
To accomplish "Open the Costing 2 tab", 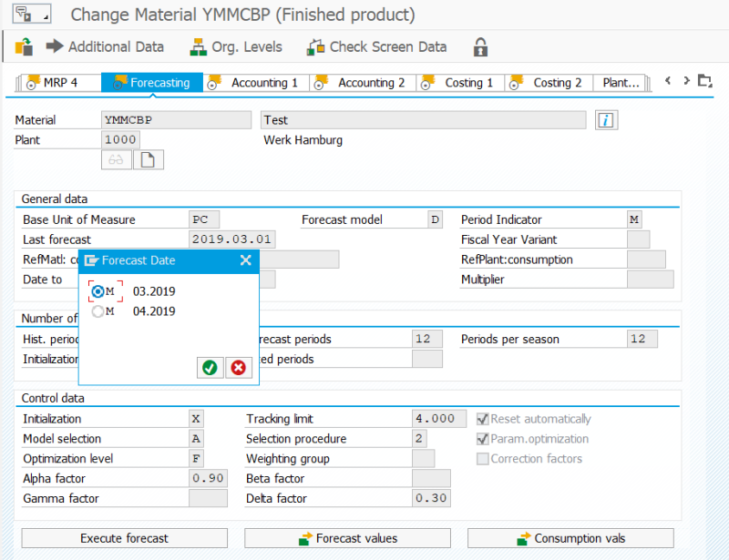I will point(549,83).
